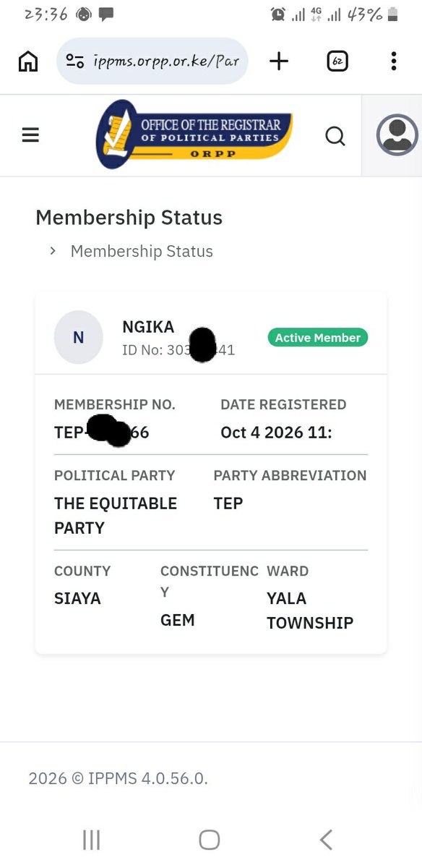Expand the breadcrumb chevron arrow
This screenshot has width=422, height=868.
pos(53,250)
